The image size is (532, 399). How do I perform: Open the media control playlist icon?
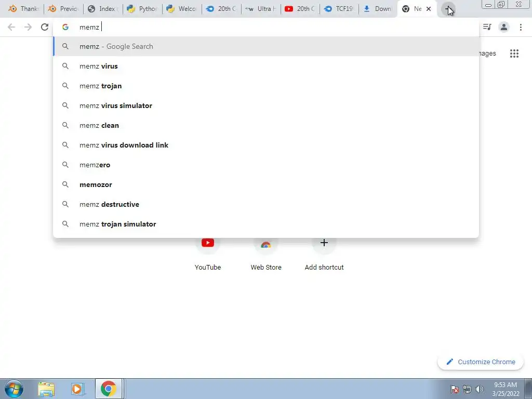click(487, 27)
